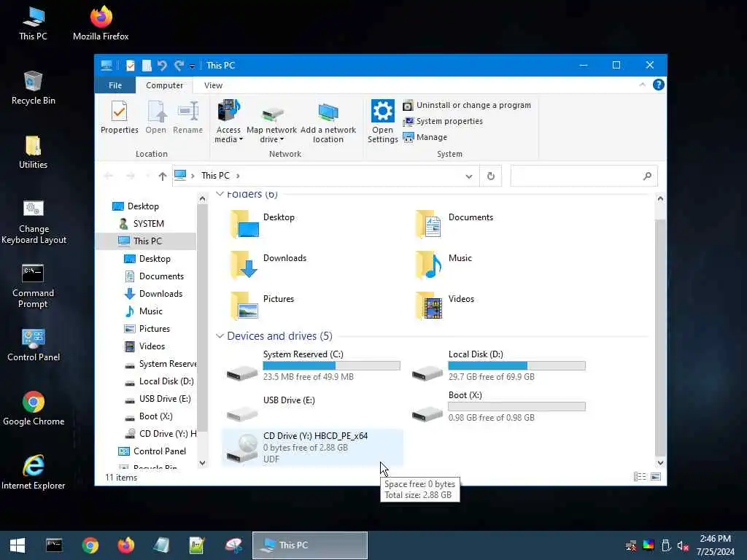747x560 pixels.
Task: Click content pane scroll up arrow
Action: [x=660, y=198]
